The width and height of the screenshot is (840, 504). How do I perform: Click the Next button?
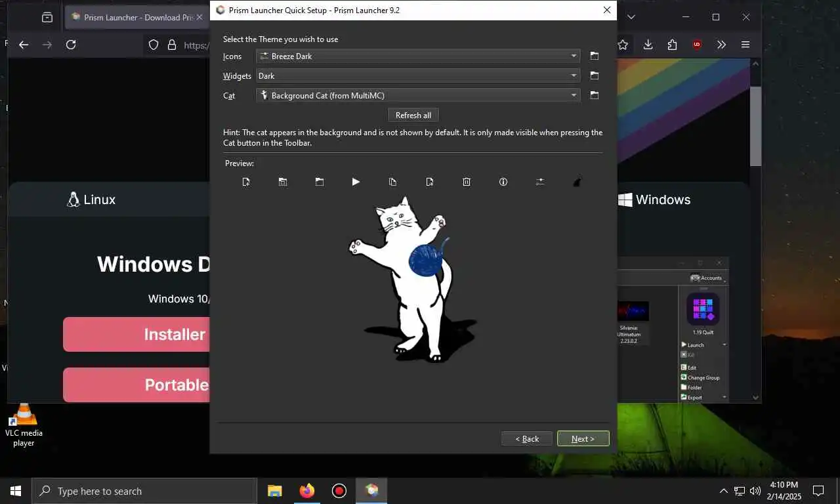point(583,438)
